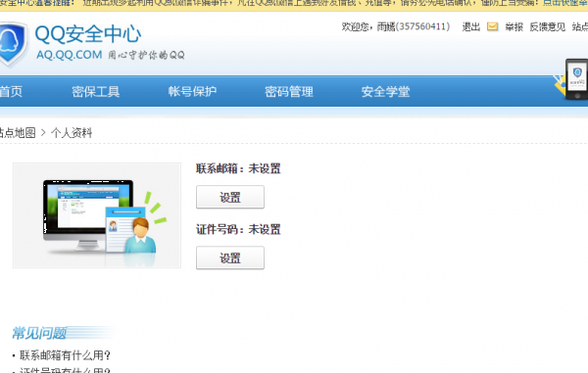
Task: Open the 反馈意见 feedback link
Action: click(x=547, y=26)
